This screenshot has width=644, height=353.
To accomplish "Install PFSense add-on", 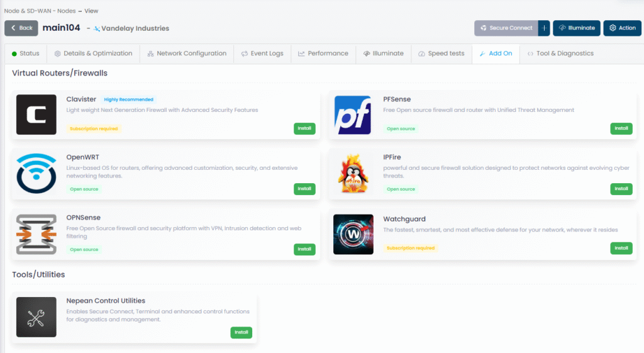I will [621, 128].
